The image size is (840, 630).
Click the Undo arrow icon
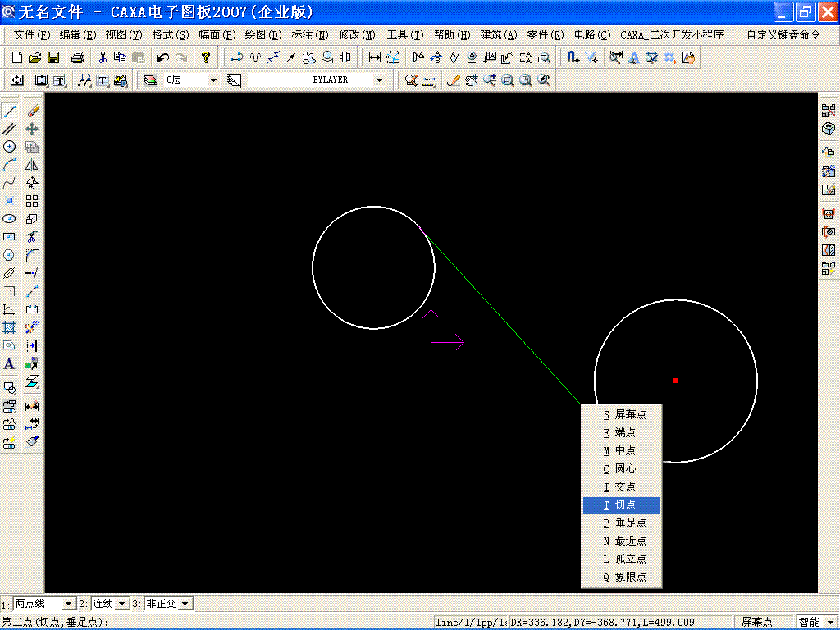coord(163,57)
